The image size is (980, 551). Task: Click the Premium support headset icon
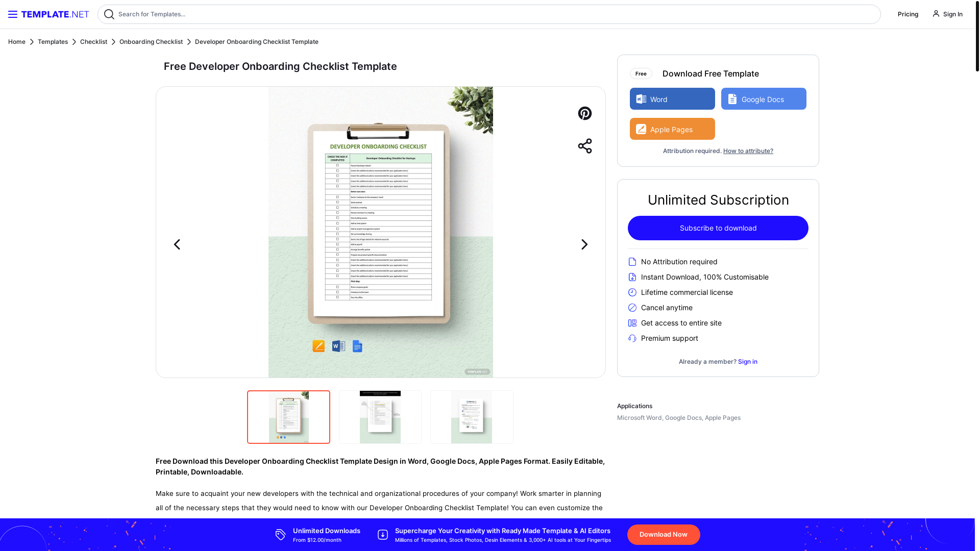coord(632,338)
